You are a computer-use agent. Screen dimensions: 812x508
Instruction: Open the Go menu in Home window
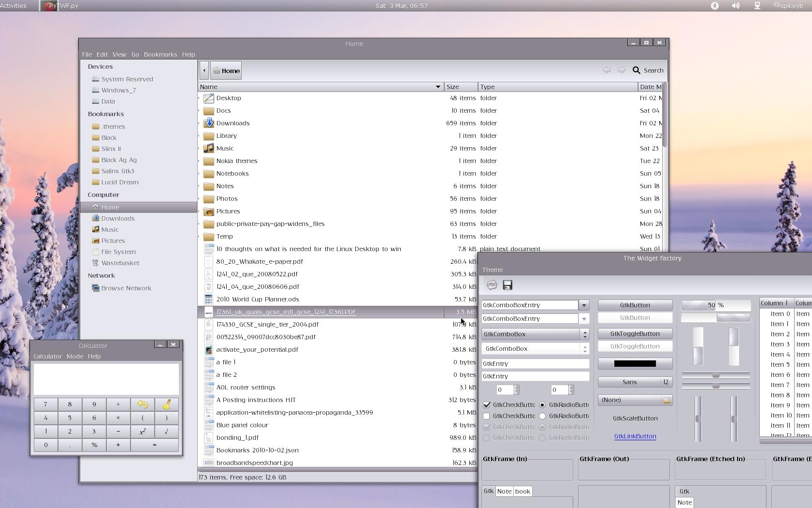[135, 54]
